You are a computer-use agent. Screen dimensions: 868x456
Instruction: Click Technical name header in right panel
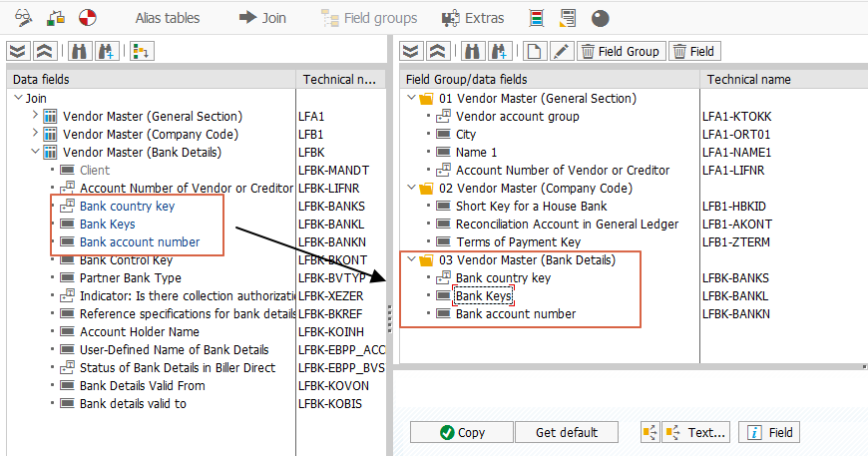click(784, 79)
